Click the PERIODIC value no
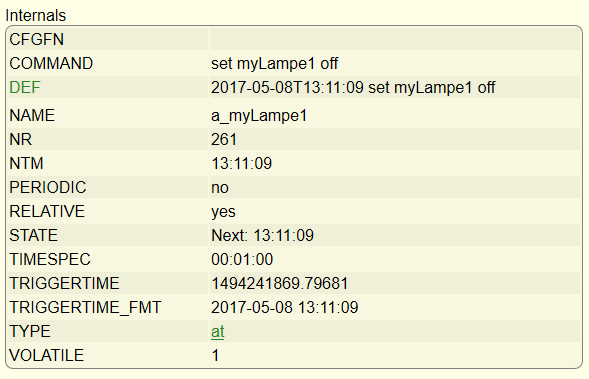This screenshot has width=589, height=379. [x=220, y=187]
